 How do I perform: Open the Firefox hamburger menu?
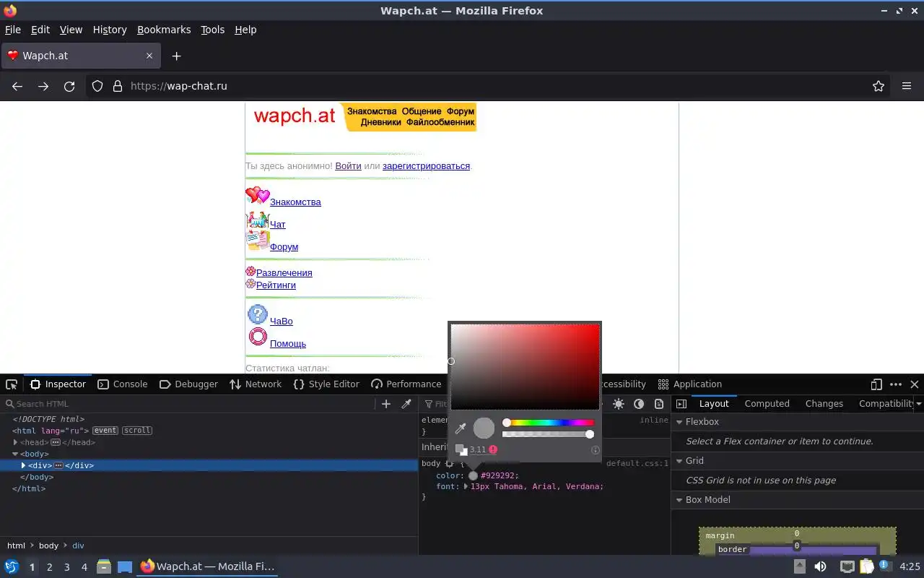point(907,86)
